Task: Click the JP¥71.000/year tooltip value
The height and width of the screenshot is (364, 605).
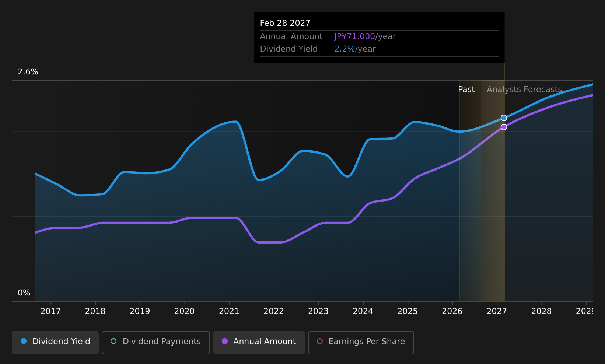Action: pyautogui.click(x=365, y=36)
